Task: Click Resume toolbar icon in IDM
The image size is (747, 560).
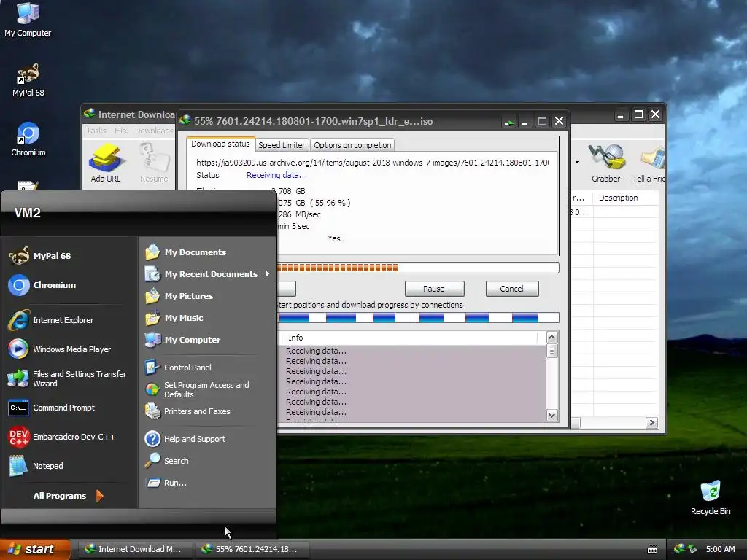Action: (154, 163)
